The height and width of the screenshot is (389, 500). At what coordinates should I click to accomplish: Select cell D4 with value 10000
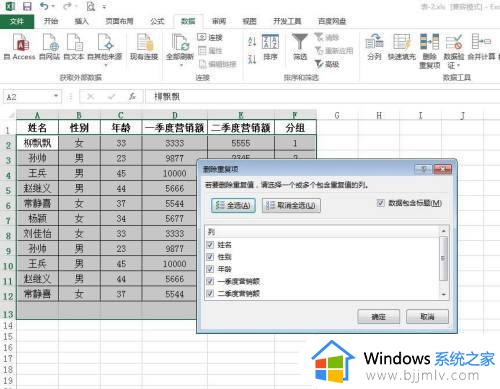tap(175, 173)
